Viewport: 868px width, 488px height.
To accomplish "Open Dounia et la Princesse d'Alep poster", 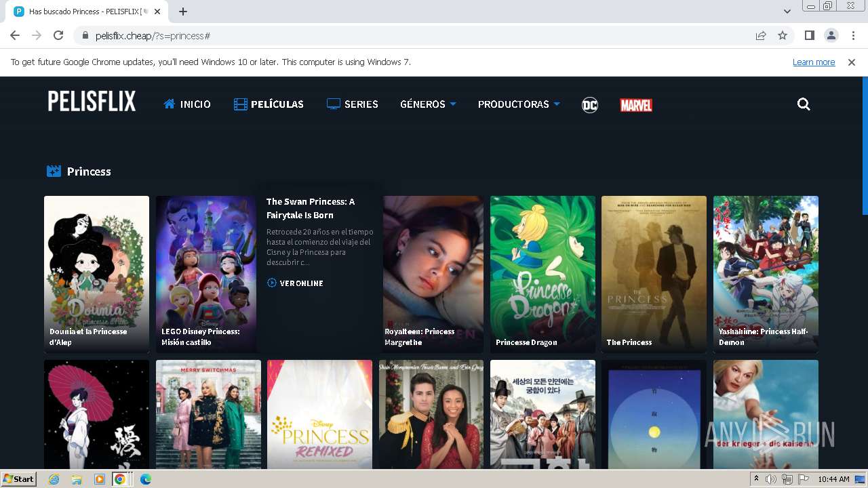I will coord(96,274).
